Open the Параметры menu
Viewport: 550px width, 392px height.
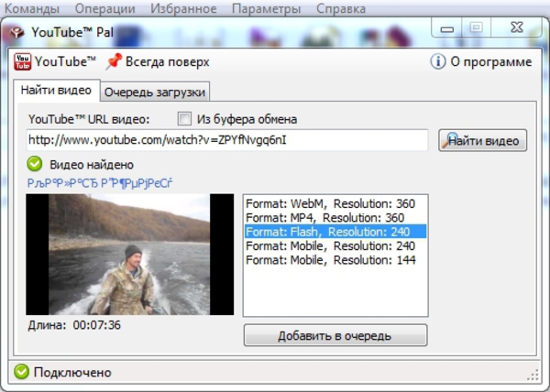[266, 8]
